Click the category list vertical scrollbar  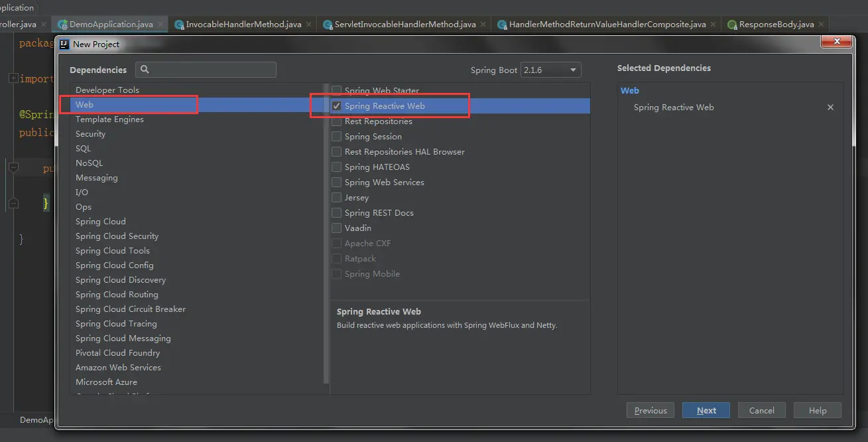326,232
